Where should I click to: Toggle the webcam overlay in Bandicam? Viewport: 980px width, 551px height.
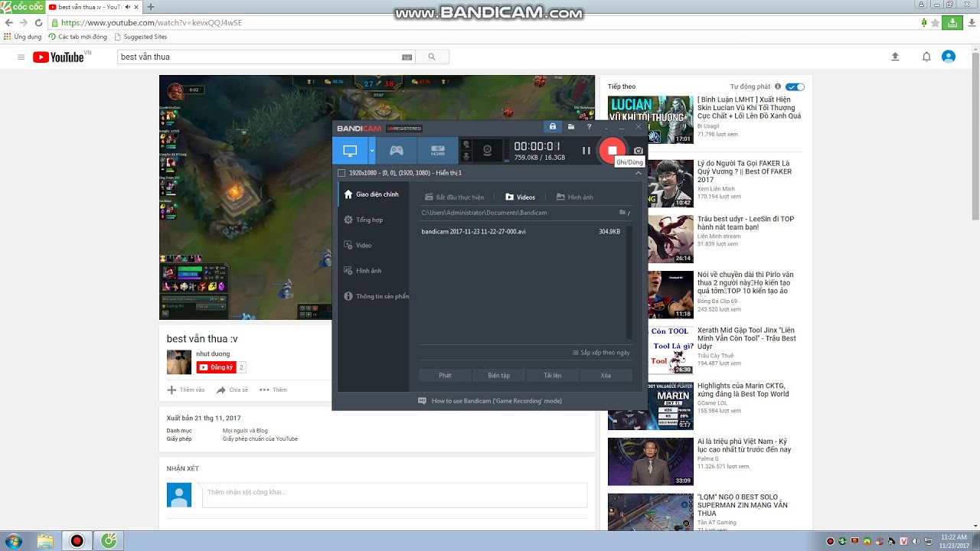485,151
